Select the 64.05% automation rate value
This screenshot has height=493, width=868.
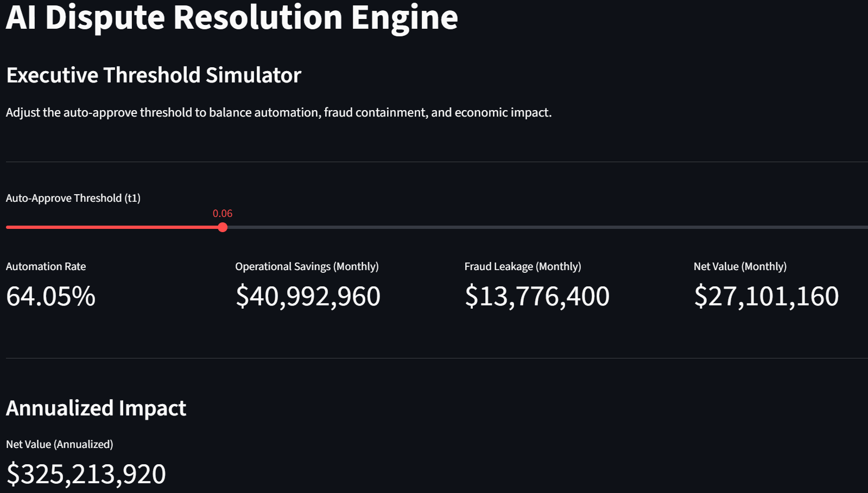pos(51,296)
